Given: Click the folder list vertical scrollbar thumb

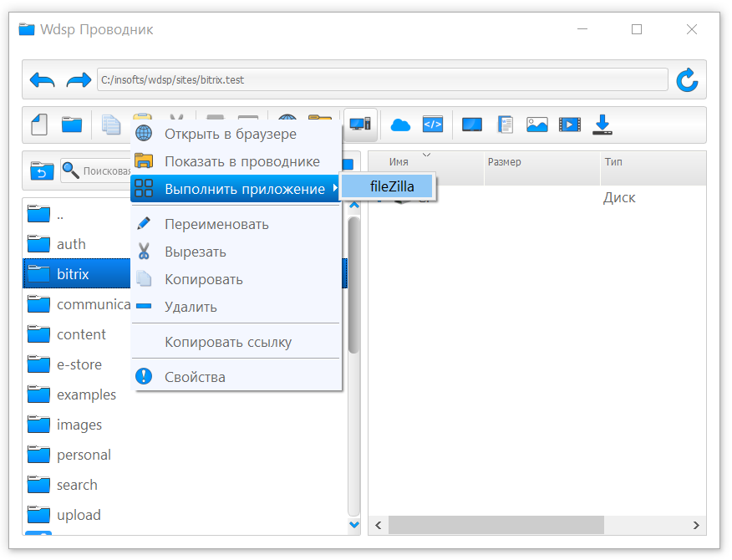Looking at the screenshot, I should [353, 285].
